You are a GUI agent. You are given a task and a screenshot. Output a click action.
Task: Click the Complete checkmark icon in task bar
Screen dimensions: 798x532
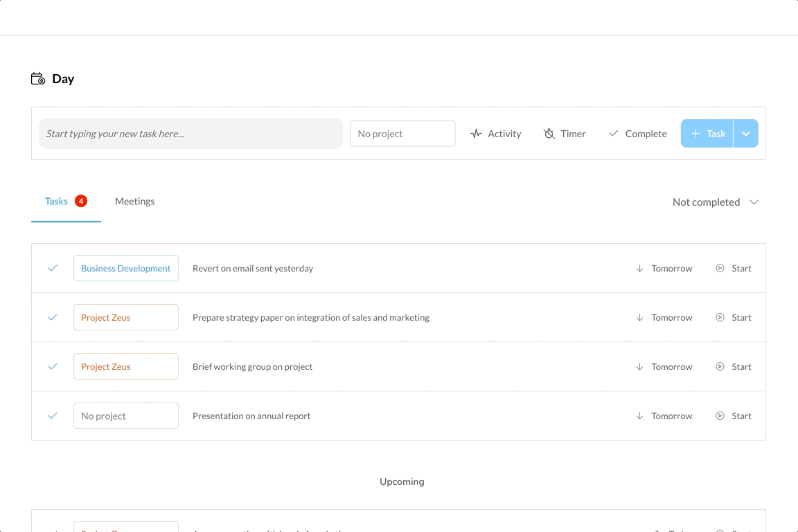click(x=614, y=134)
